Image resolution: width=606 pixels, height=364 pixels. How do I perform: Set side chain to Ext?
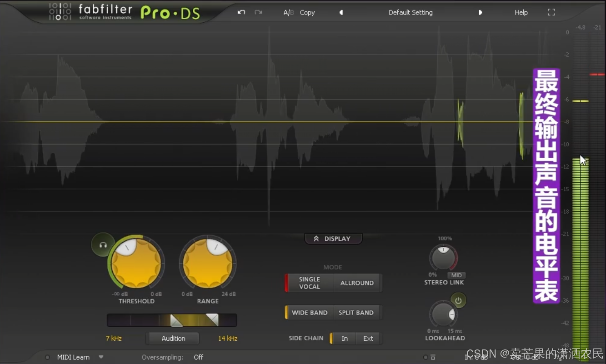pyautogui.click(x=368, y=338)
